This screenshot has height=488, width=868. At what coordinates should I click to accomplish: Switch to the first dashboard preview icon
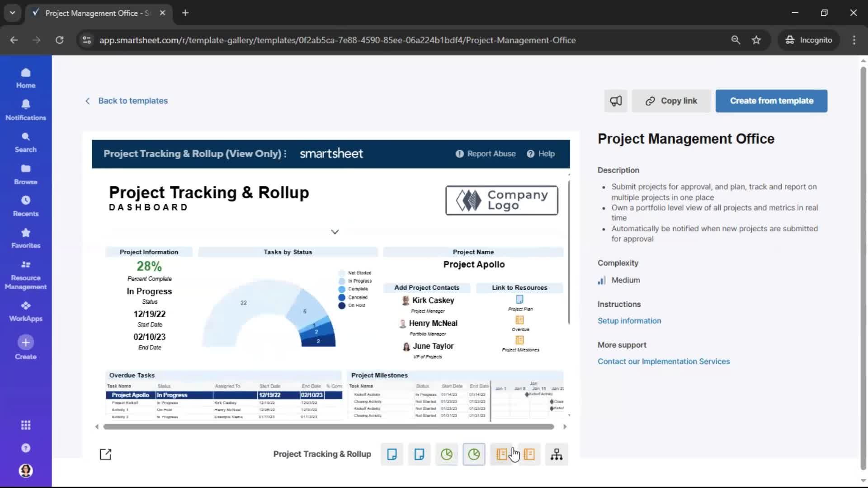click(x=447, y=454)
